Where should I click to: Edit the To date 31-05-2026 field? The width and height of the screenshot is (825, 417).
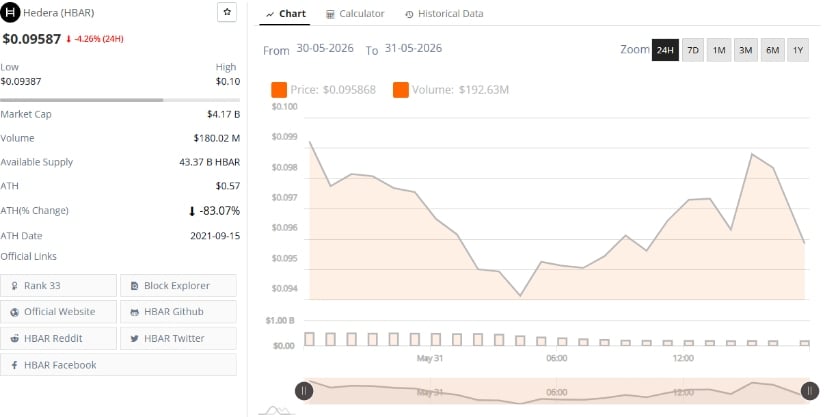point(413,48)
